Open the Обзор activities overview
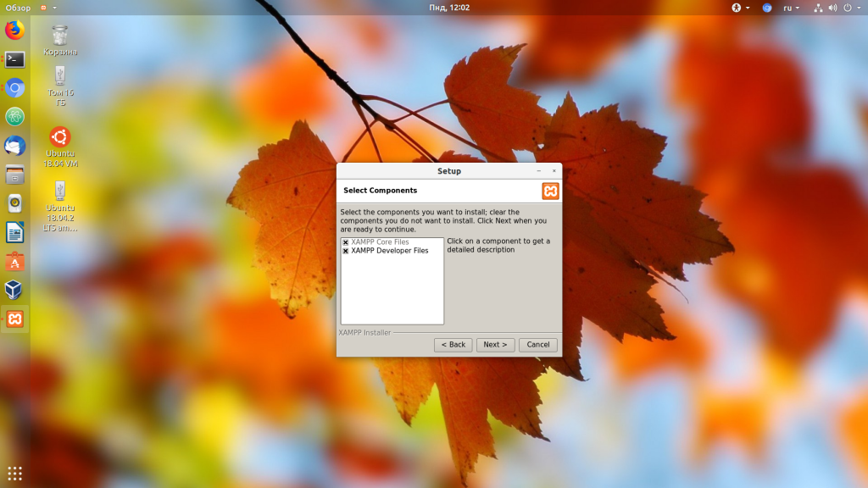The height and width of the screenshot is (488, 868). coord(18,8)
